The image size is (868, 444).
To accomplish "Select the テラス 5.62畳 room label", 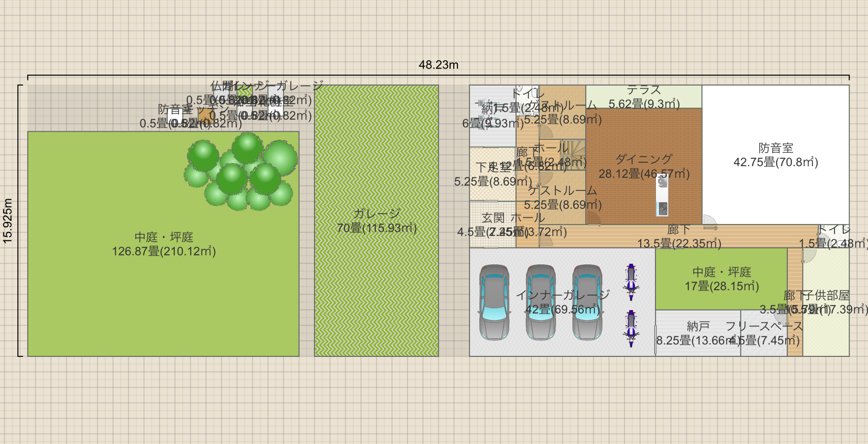I will (x=644, y=97).
